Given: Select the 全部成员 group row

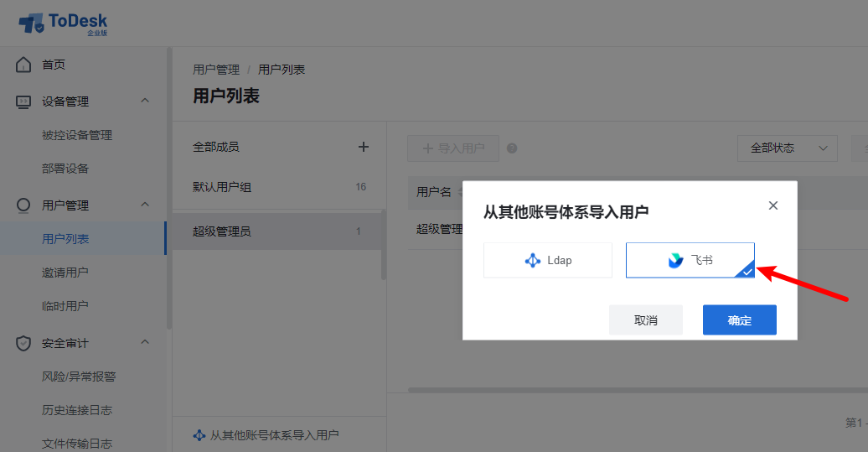Looking at the screenshot, I should coord(279,147).
